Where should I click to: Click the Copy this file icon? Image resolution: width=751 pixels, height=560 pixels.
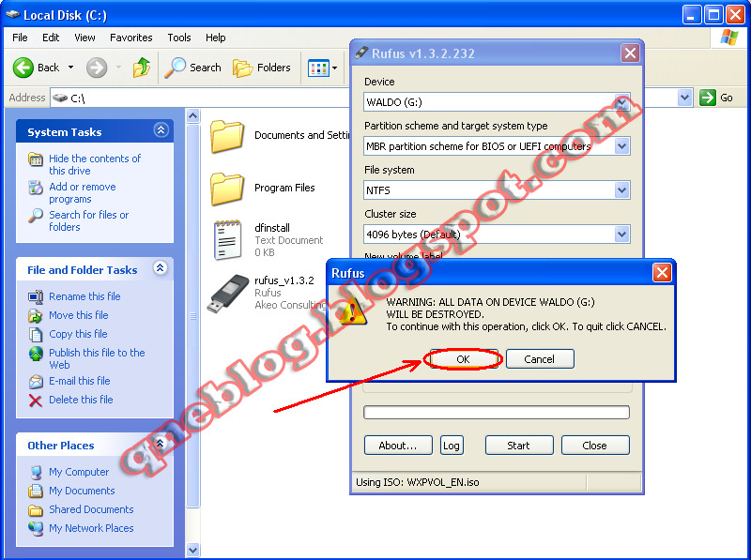(36, 334)
